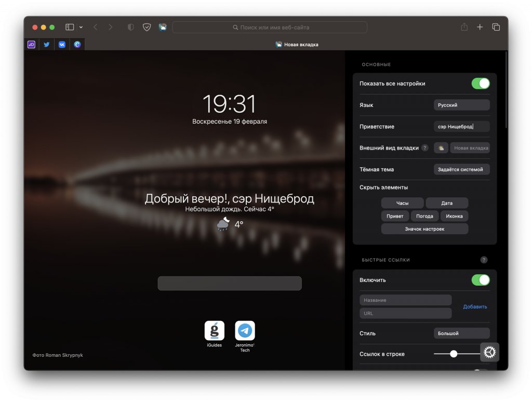Click the 19:31 clock display
This screenshot has height=402, width=532.
coord(229,104)
